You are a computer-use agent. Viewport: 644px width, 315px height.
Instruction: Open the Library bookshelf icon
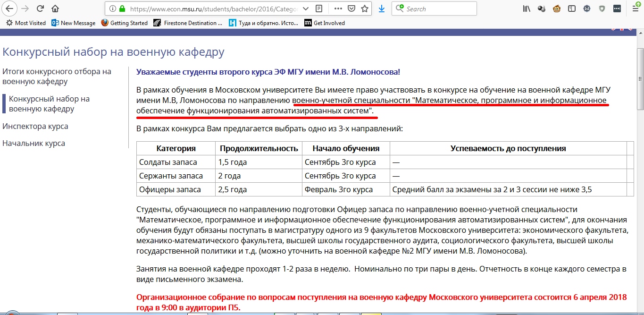click(527, 9)
